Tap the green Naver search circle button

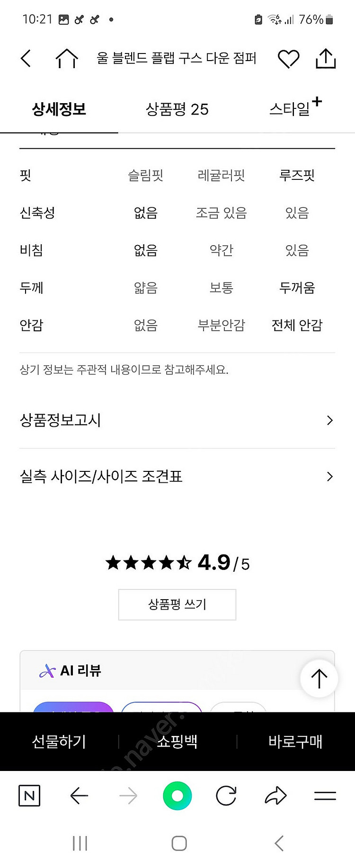[x=177, y=796]
